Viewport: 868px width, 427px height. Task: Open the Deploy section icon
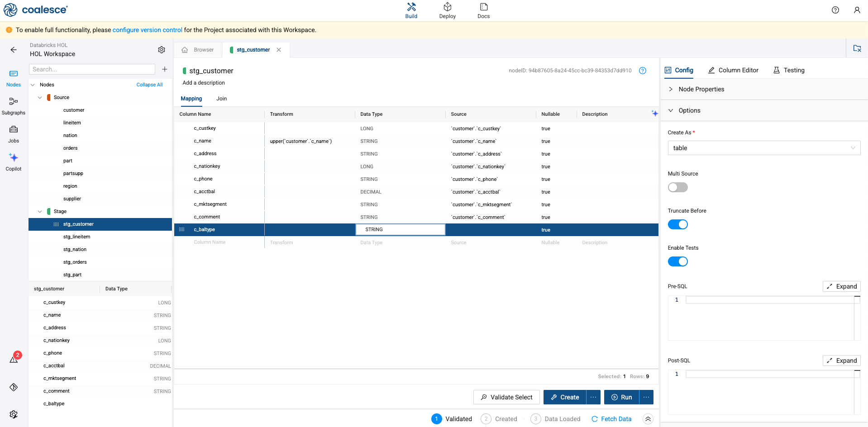pyautogui.click(x=447, y=7)
